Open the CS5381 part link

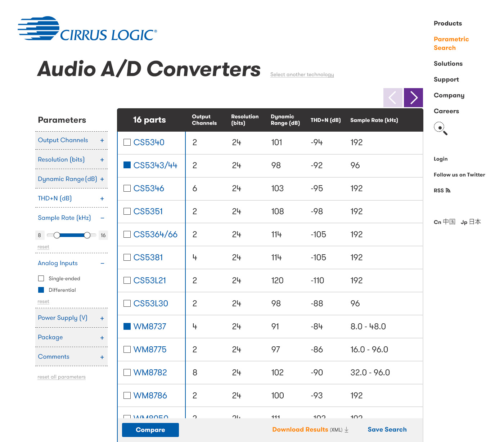148,258
